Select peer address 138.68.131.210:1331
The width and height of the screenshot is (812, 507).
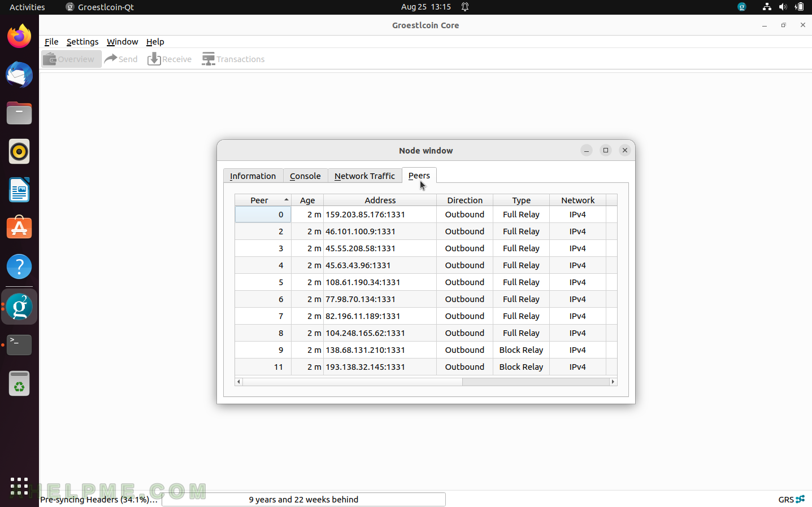(380, 350)
